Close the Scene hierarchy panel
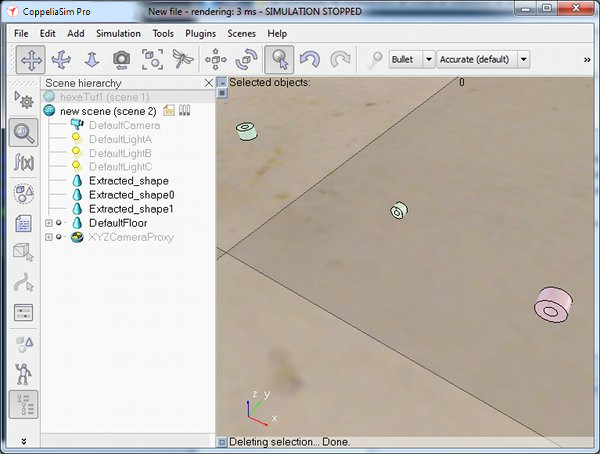Screen dimensions: 600x454 tap(209, 83)
